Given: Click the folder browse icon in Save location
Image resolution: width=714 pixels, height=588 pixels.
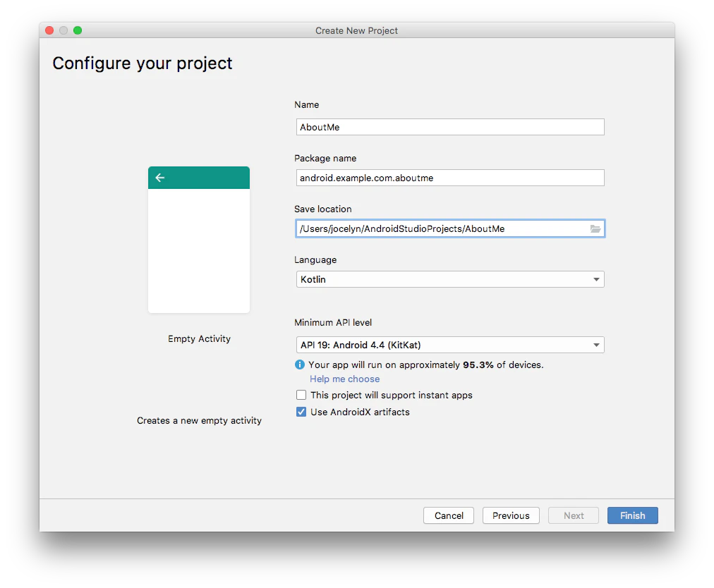Looking at the screenshot, I should point(595,228).
